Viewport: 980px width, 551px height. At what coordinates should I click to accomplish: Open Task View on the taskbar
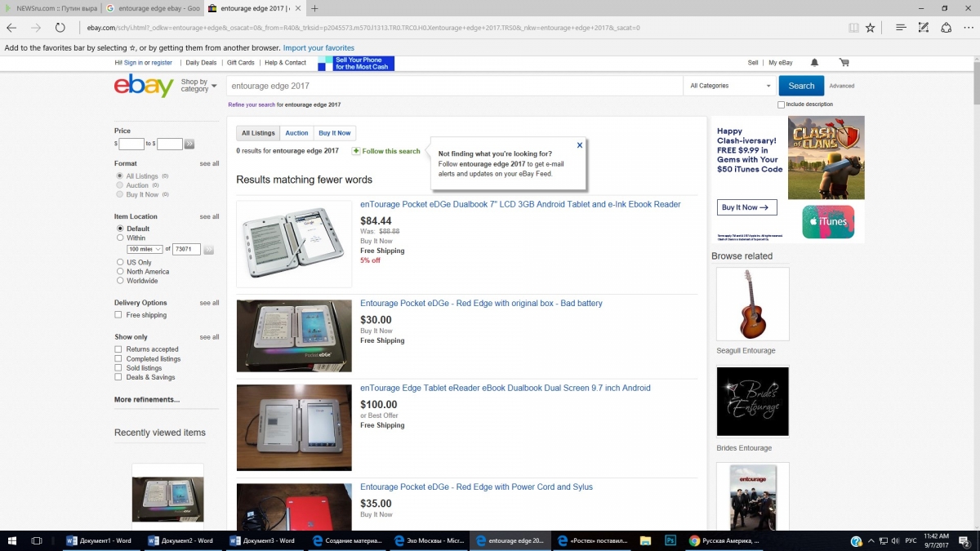point(37,540)
